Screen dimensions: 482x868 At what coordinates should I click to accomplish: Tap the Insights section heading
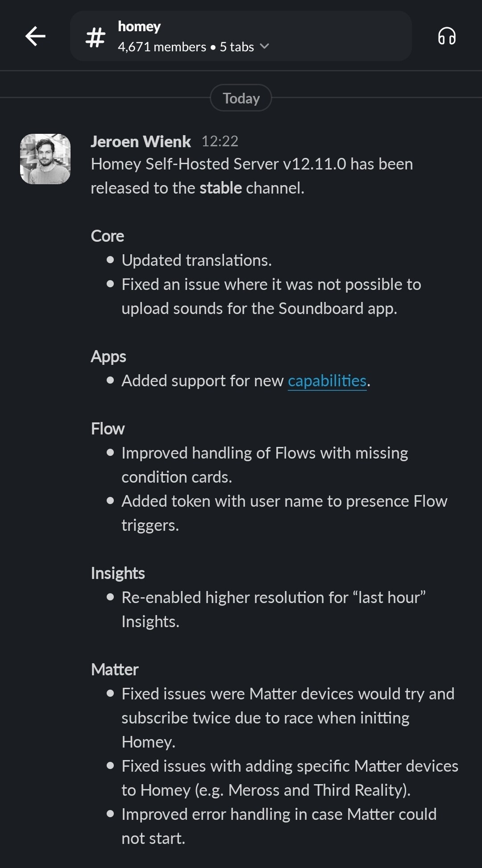click(118, 573)
